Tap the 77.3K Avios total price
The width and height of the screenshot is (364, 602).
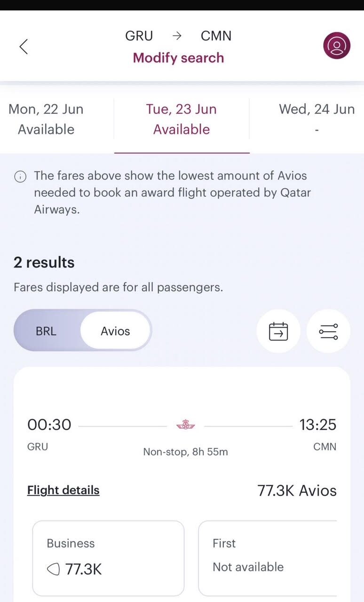(x=297, y=491)
